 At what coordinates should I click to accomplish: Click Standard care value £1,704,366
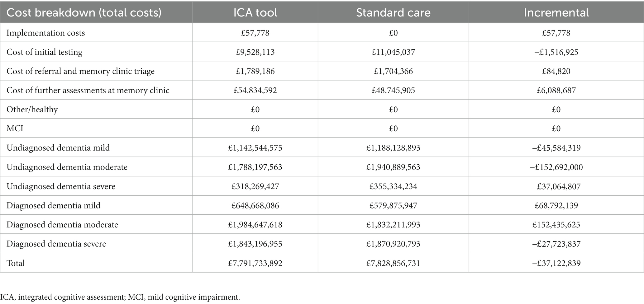pyautogui.click(x=393, y=71)
